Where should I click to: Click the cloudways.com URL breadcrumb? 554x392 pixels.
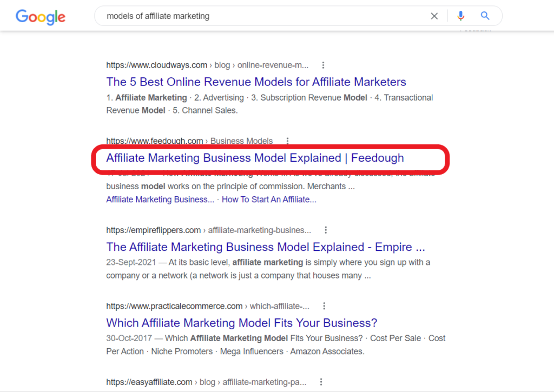[x=156, y=64]
